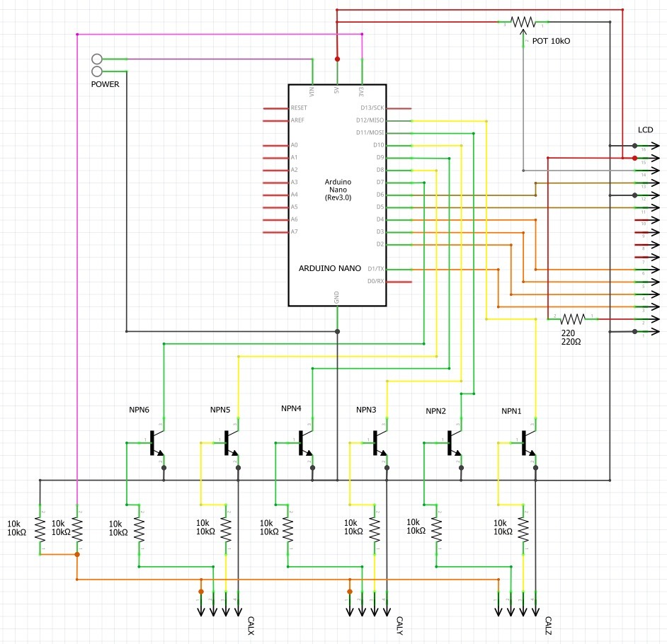Image resolution: width=667 pixels, height=644 pixels.
Task: Click the A7 pin label
Action: [294, 231]
